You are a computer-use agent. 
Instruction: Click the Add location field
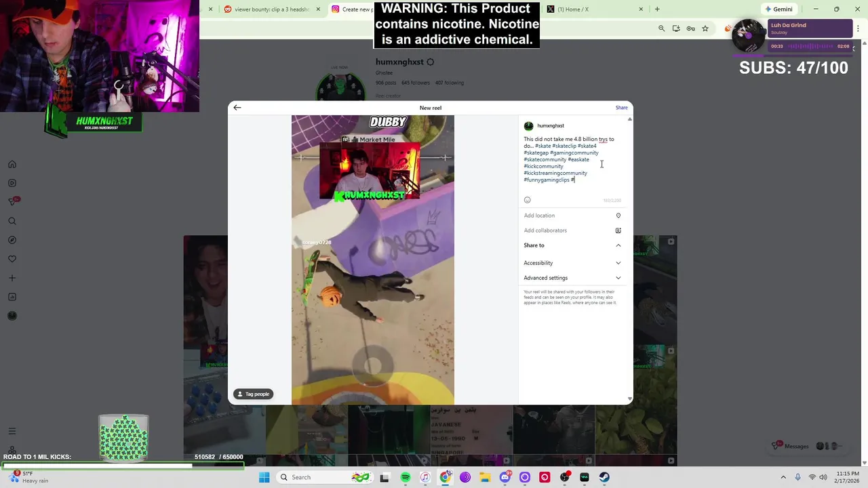pyautogui.click(x=572, y=216)
